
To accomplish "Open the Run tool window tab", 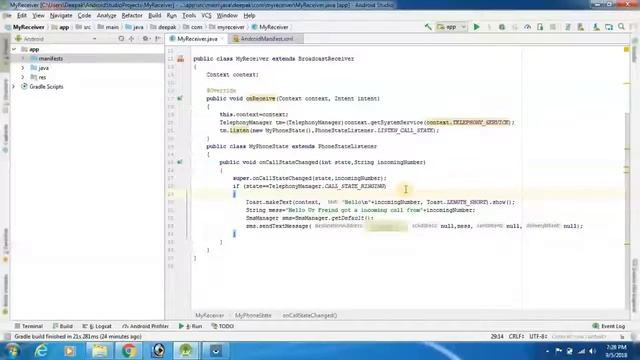I will pos(191,326).
